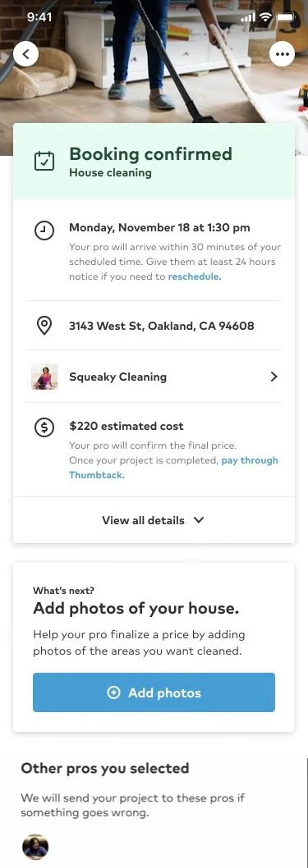Open the three-dots more options menu

282,53
